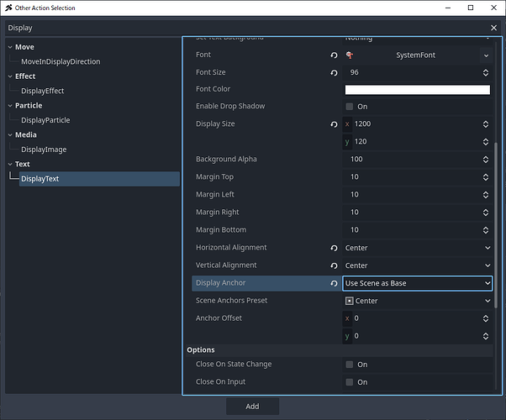Expand the Scene Anchors Preset dropdown
Viewport: 506px width, 420px height.
click(417, 301)
